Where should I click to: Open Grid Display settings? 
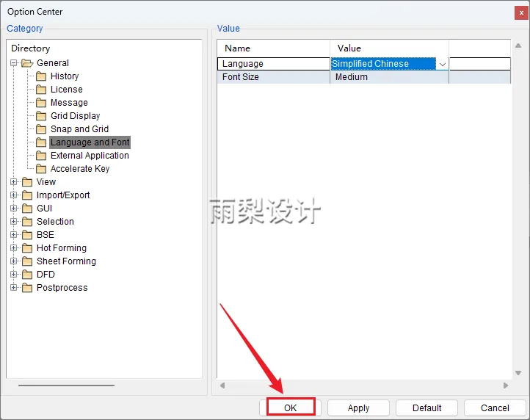[x=76, y=116]
